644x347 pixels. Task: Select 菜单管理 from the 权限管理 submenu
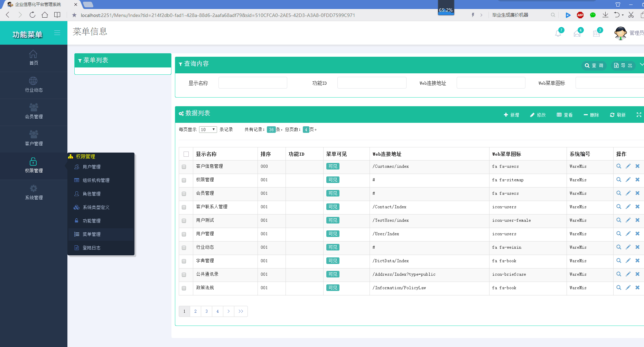click(x=92, y=234)
